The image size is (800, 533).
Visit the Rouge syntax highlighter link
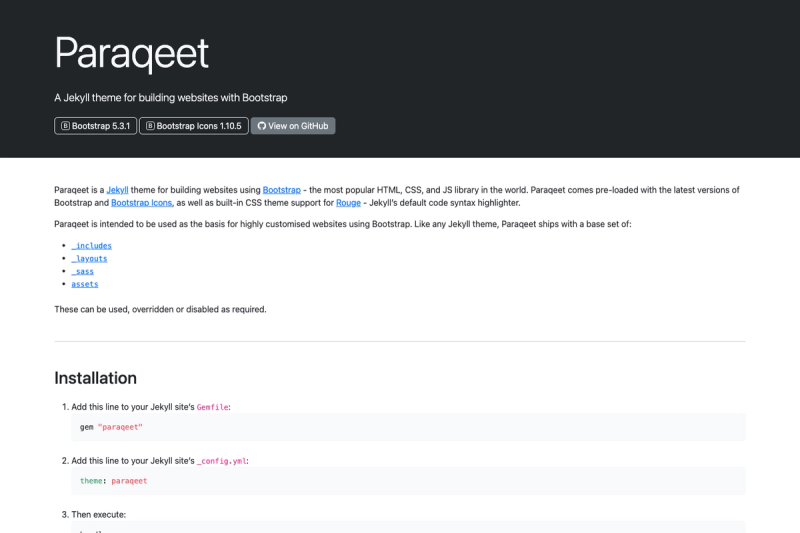[348, 202]
